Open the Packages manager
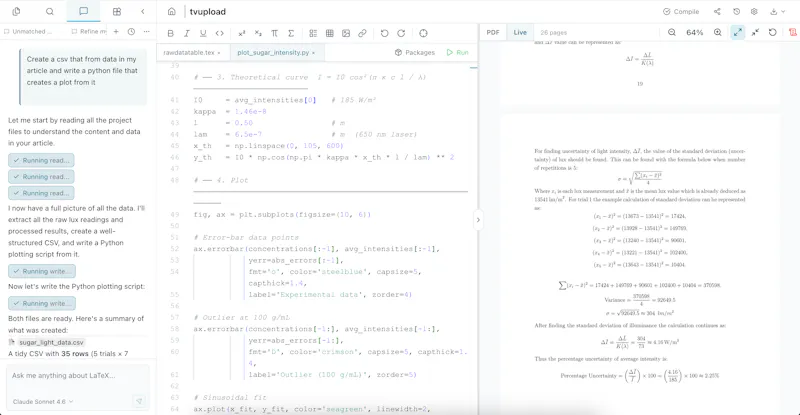This screenshot has width=800, height=415. (415, 53)
